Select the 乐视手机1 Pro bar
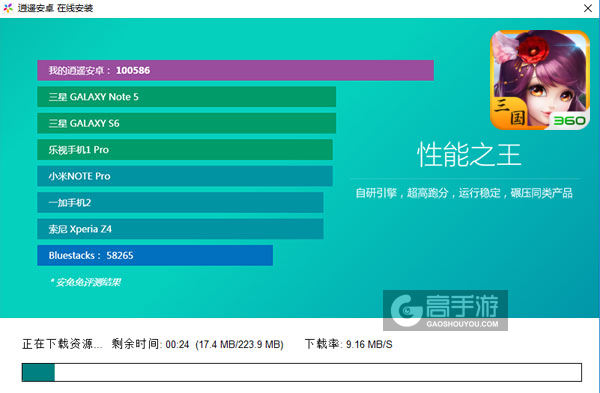This screenshot has height=393, width=600. pos(185,150)
